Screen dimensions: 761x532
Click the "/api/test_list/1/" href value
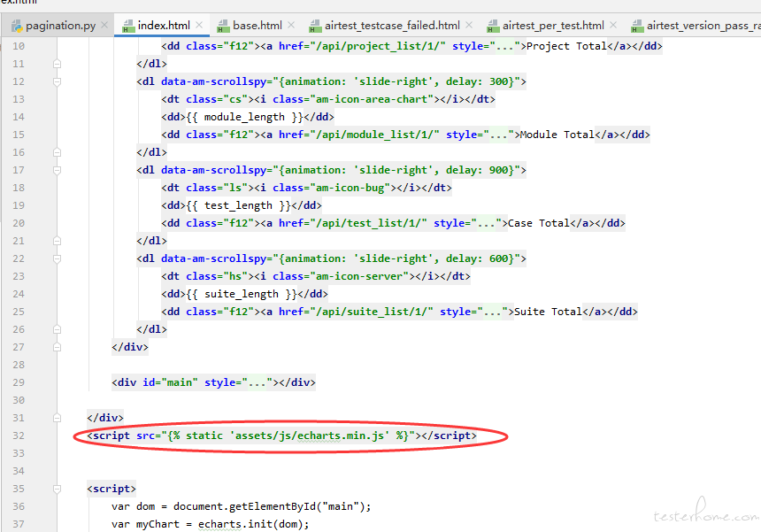pyautogui.click(x=372, y=223)
